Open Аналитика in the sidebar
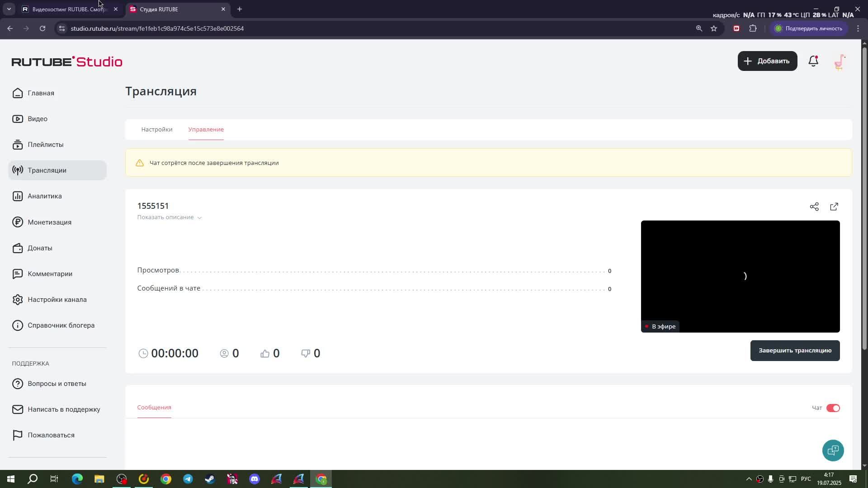The image size is (868, 488). point(57,196)
